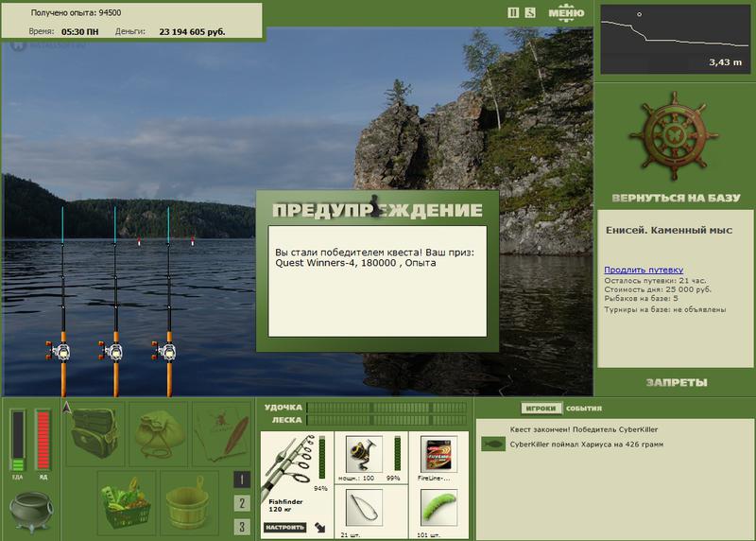Open the fish sack icon
Image resolution: width=756 pixels, height=541 pixels.
pyautogui.click(x=160, y=433)
